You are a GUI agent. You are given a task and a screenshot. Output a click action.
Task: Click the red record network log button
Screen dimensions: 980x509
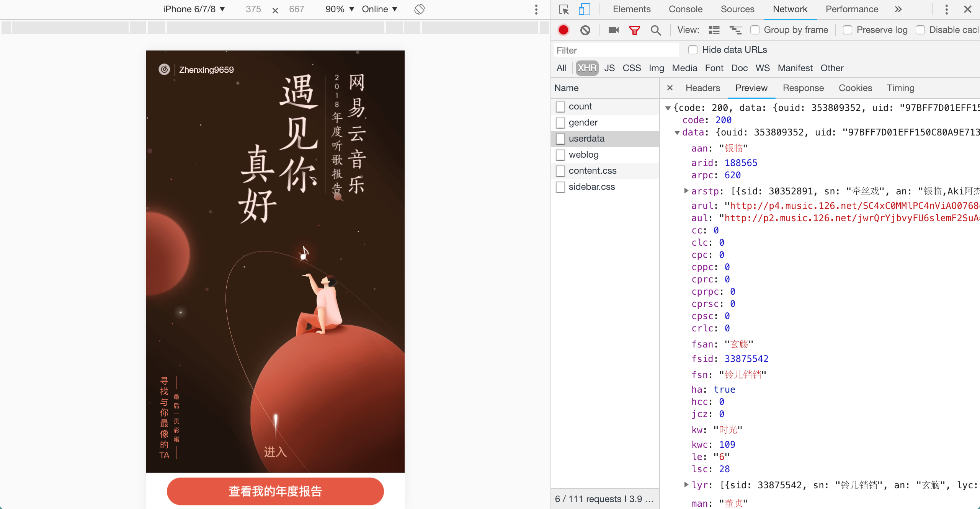[x=563, y=30]
